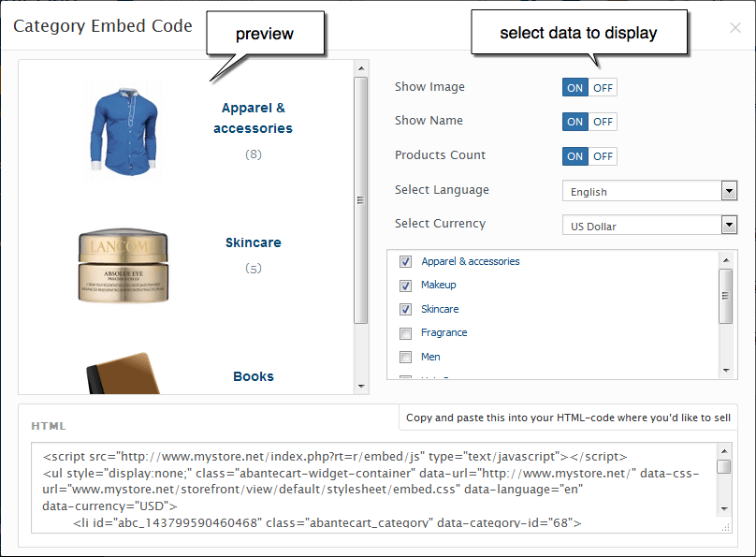Click the Show Image label
The image size is (756, 557).
(x=429, y=87)
